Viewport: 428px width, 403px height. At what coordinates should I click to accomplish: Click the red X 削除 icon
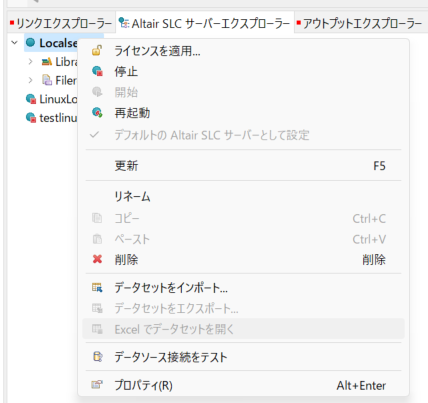pos(97,259)
